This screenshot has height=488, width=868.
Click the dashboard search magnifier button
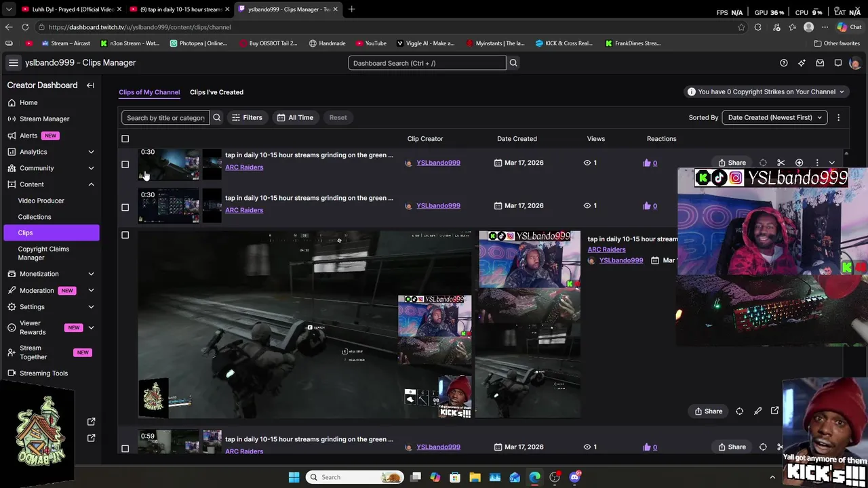click(513, 63)
